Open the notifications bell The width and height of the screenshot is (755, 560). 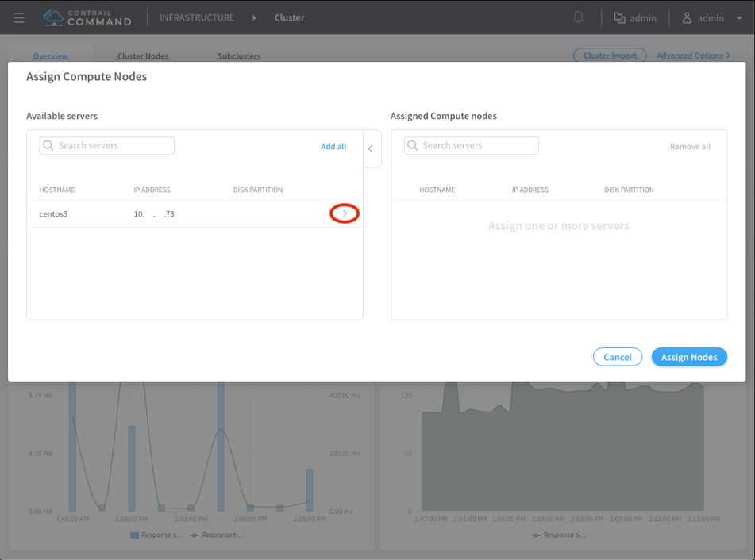click(x=579, y=17)
